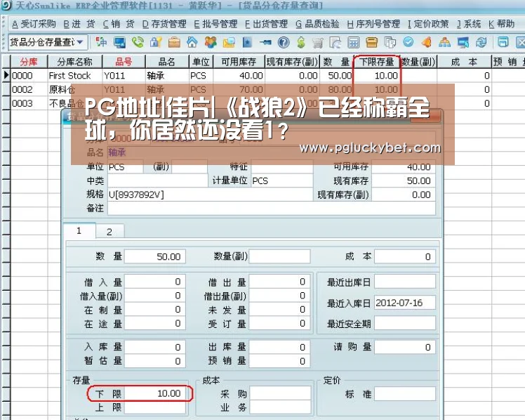Click the brown briefcase toolbar icon

coord(174,42)
